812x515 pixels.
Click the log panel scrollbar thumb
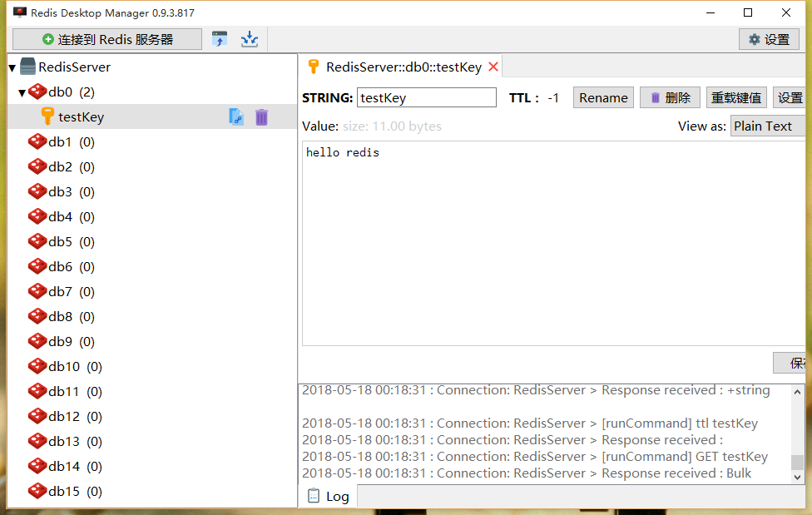(x=798, y=462)
